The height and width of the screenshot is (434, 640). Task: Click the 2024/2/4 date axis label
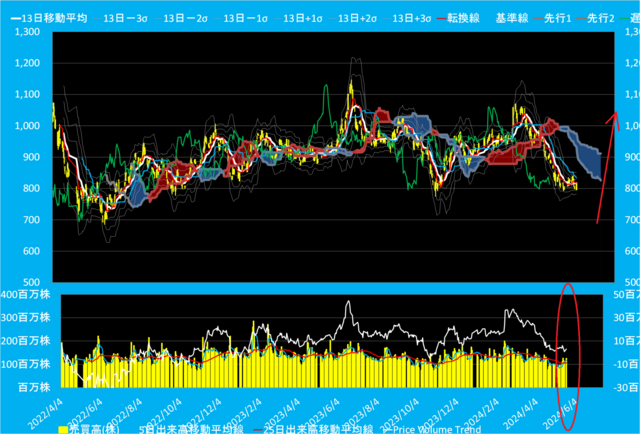coord(480,414)
